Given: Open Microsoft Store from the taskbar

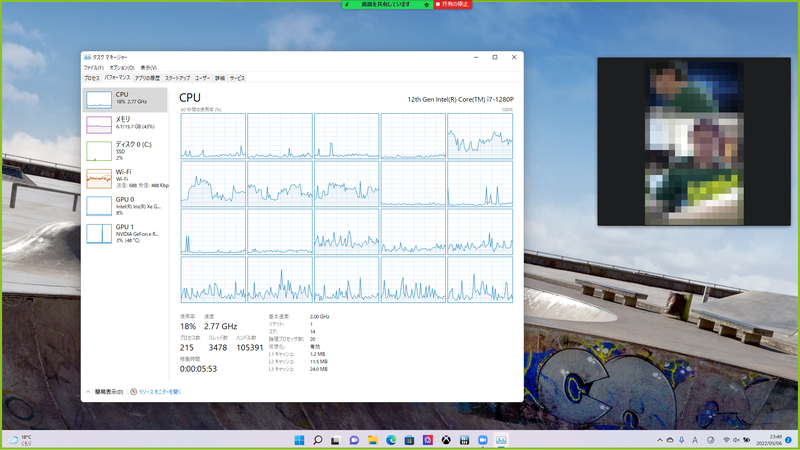Looking at the screenshot, I should point(409,440).
